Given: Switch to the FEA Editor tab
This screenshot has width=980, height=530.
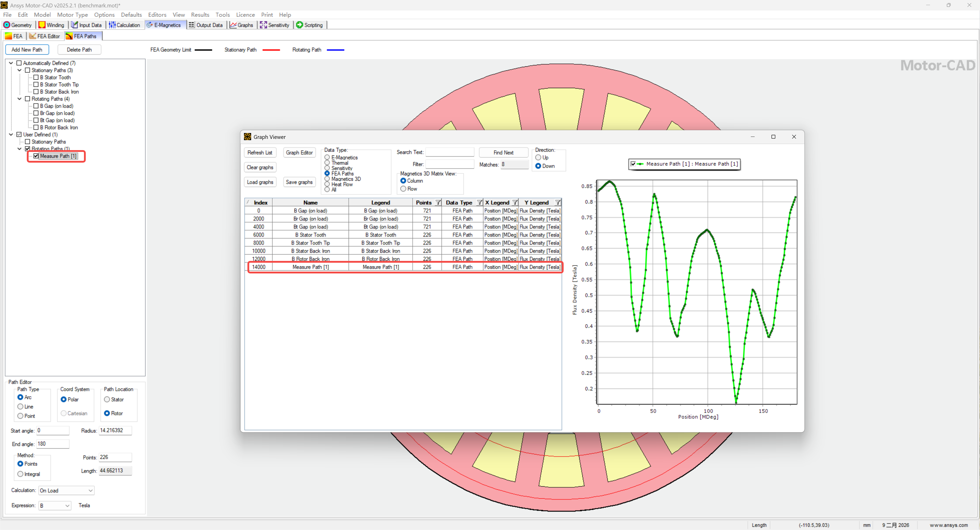Looking at the screenshot, I should coord(44,36).
